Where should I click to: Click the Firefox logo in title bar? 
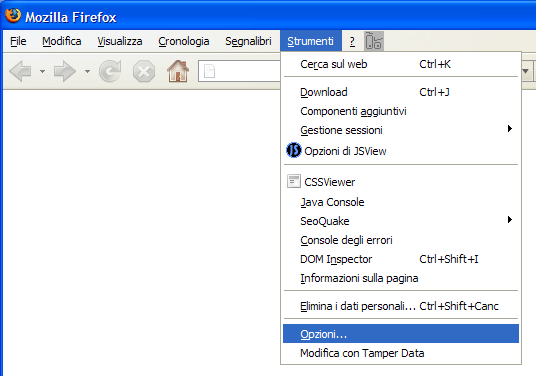click(13, 15)
